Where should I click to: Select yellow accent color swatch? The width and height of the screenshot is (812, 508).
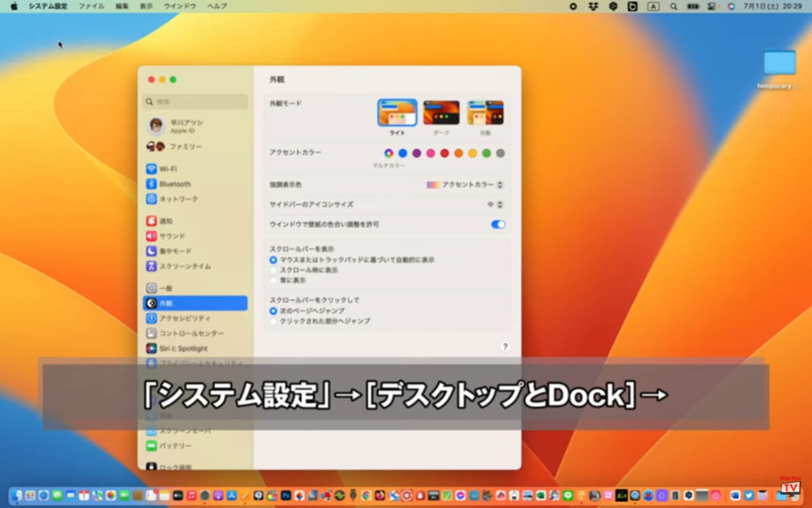click(x=472, y=153)
